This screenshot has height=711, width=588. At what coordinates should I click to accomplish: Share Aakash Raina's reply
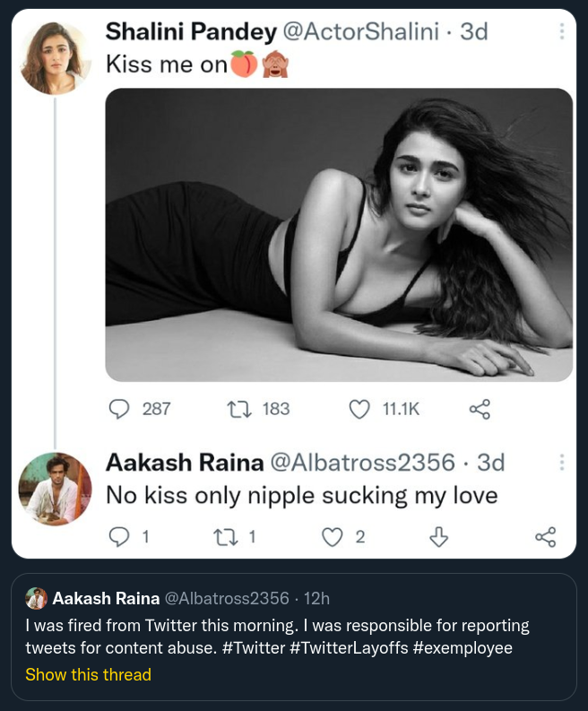click(x=545, y=536)
